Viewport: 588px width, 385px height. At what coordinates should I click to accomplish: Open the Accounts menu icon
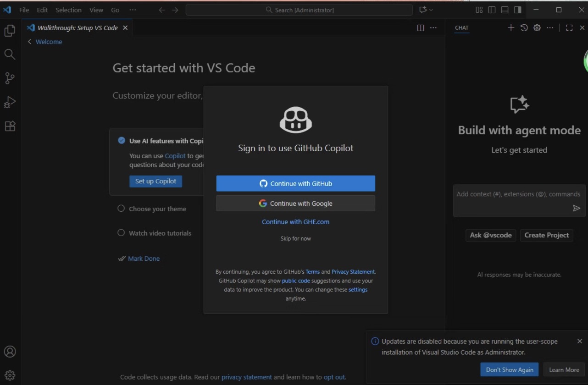(x=10, y=352)
